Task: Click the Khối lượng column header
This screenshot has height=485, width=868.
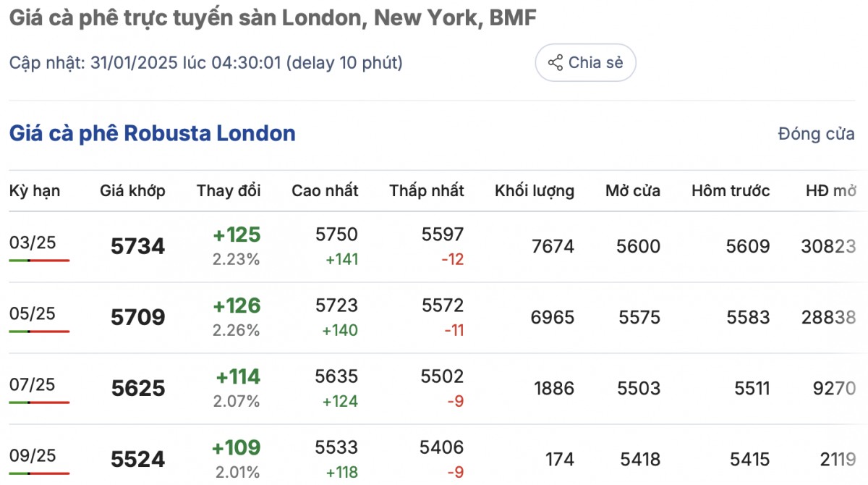Action: 535,191
